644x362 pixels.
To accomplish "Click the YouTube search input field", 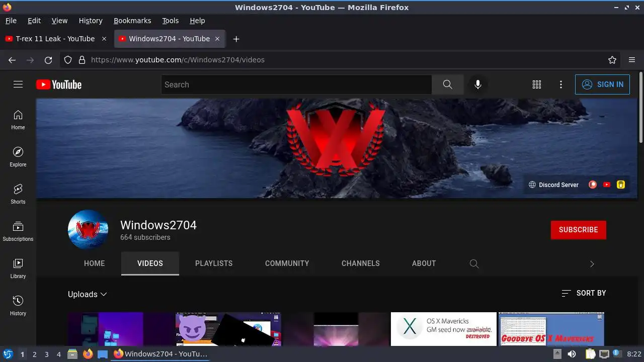I will (297, 84).
